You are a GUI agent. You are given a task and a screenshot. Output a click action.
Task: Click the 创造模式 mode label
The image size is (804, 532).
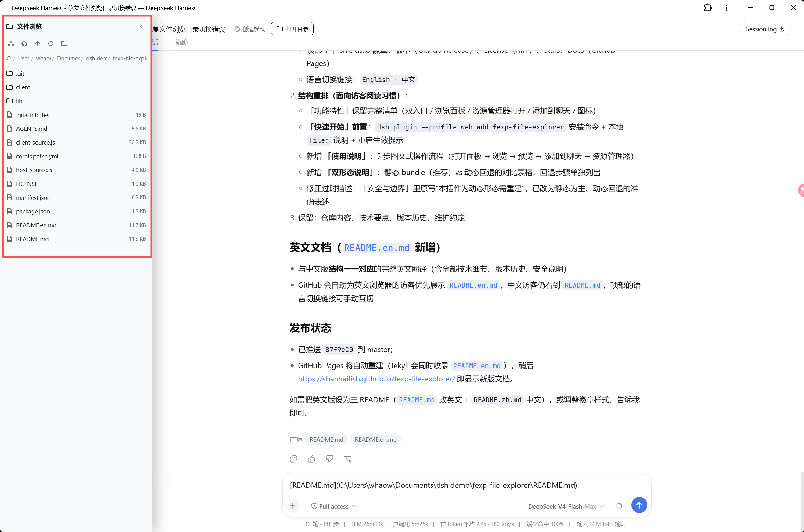[250, 29]
